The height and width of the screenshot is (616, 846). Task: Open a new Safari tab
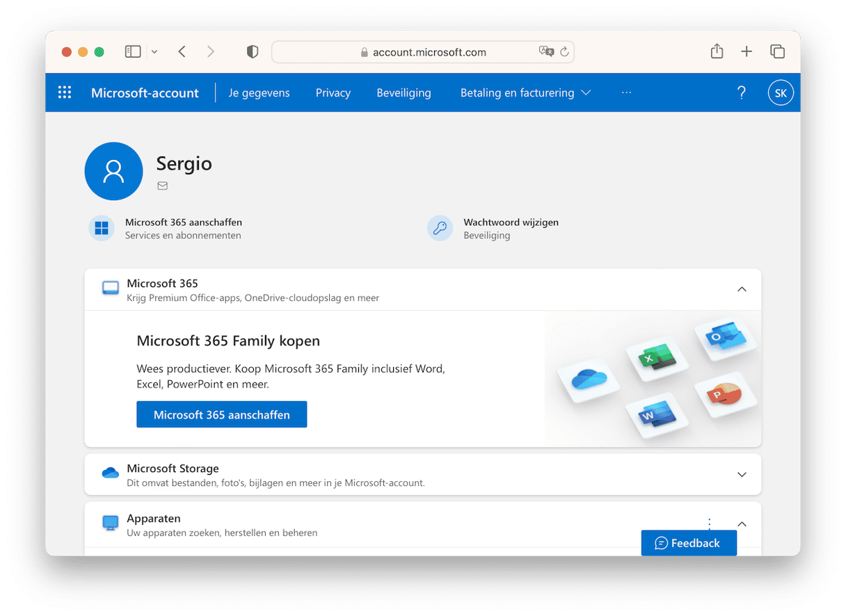click(747, 51)
